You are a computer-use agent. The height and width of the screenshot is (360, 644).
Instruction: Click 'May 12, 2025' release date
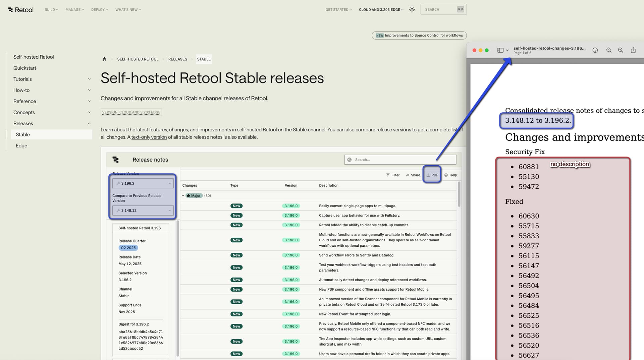click(x=130, y=264)
